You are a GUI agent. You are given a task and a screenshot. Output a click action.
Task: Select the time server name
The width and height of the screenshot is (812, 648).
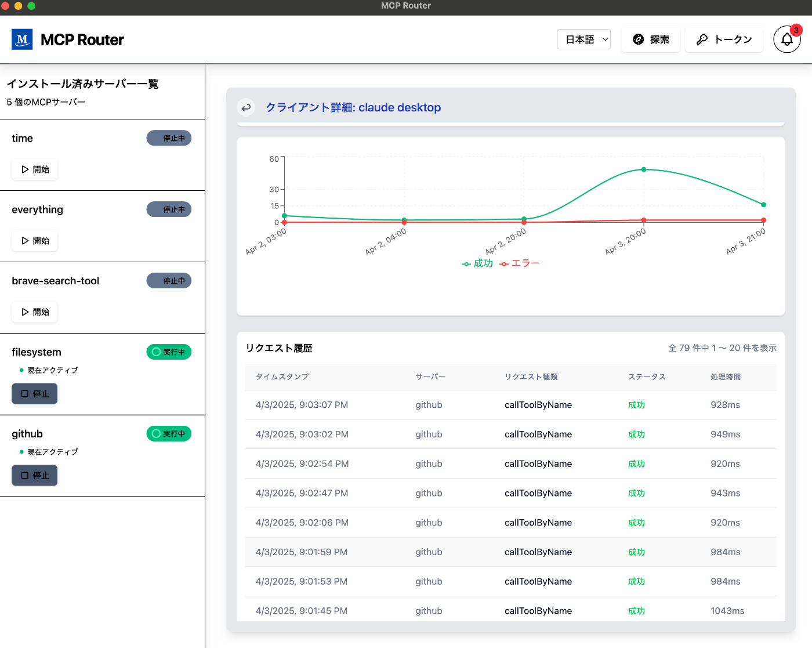[x=22, y=138]
